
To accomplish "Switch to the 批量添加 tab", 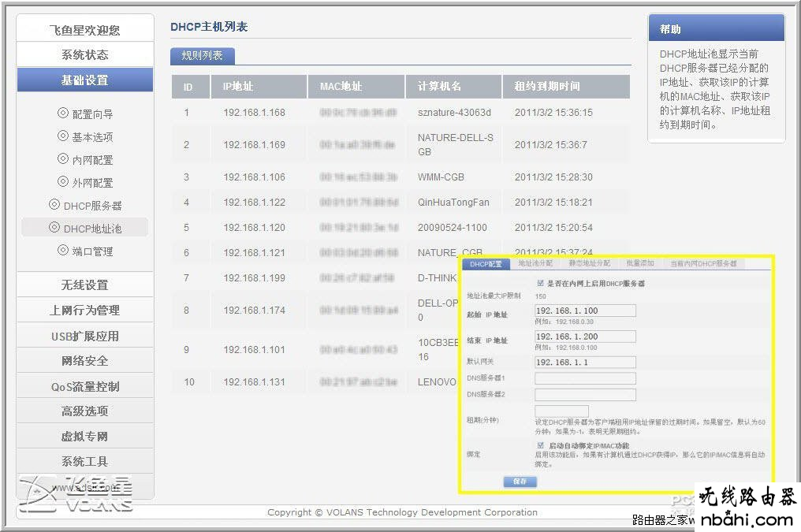I will tap(640, 263).
